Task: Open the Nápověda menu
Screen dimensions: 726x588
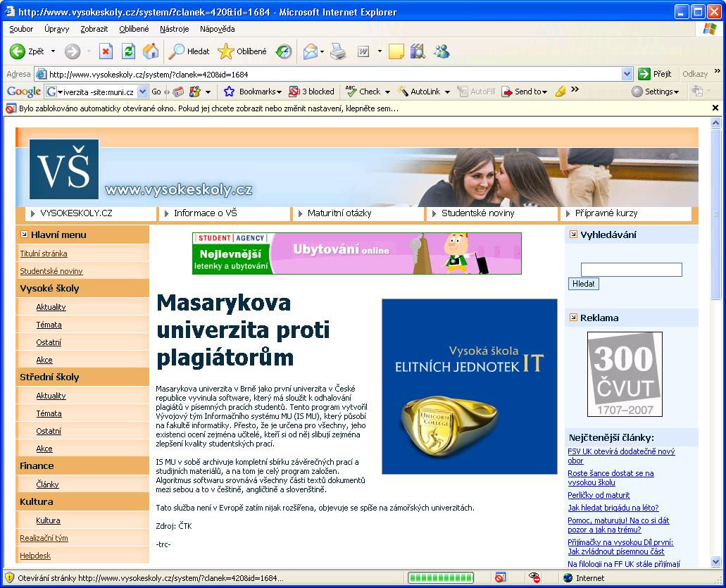Action: pos(217,29)
